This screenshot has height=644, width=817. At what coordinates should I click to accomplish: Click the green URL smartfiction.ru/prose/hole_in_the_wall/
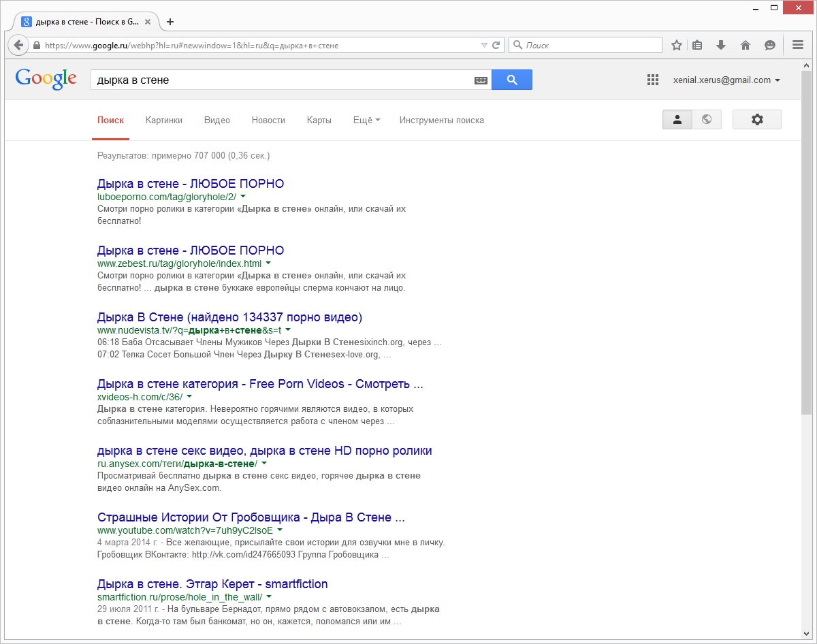point(180,597)
